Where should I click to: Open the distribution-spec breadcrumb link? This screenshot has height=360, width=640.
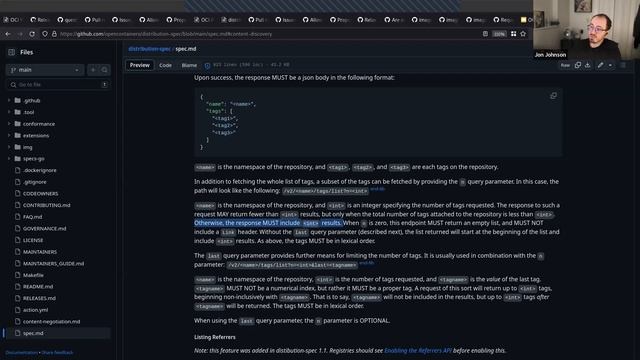(149, 49)
